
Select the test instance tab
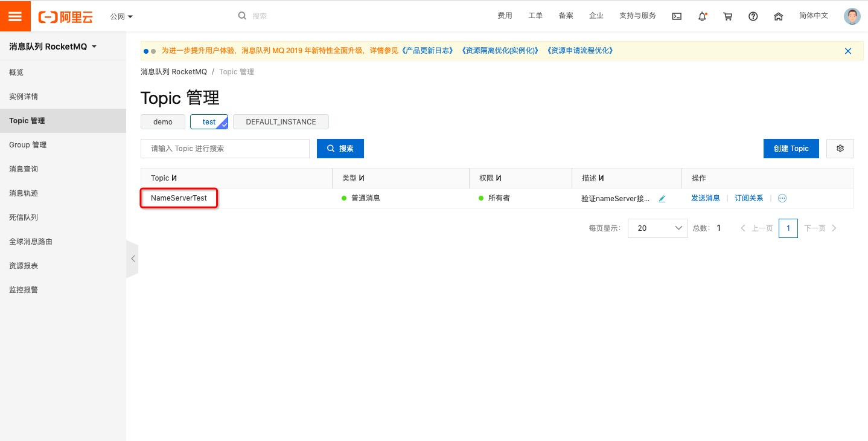[x=209, y=121]
